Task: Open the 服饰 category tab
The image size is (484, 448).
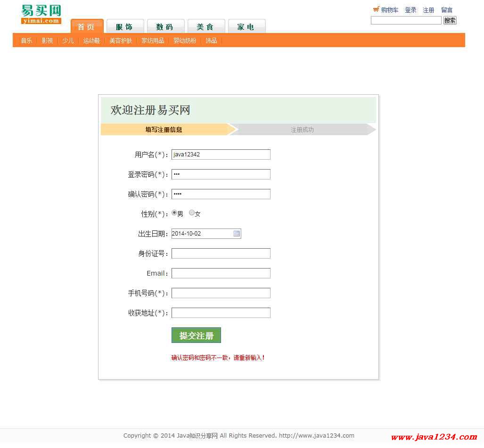Action: [125, 27]
